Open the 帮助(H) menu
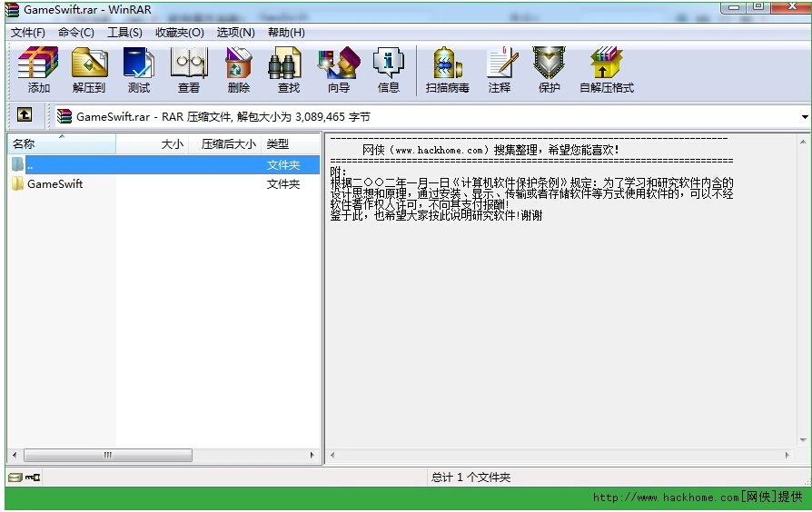This screenshot has width=812, height=512. pyautogui.click(x=286, y=33)
